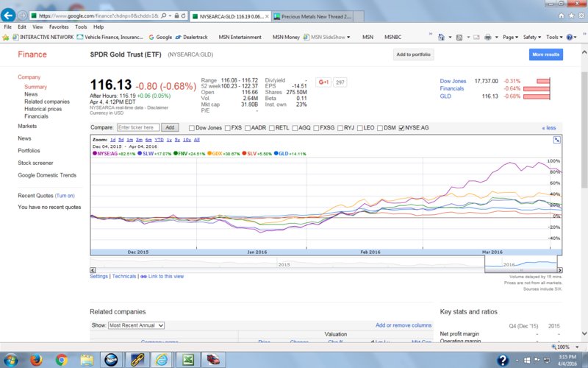Expand the favorites bar overflow chevron

(x=431, y=34)
